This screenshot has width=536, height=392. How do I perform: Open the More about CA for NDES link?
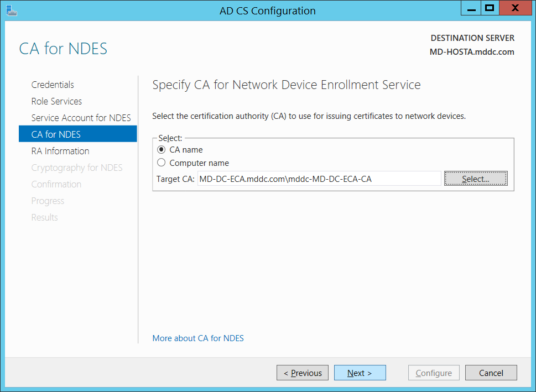pos(198,338)
